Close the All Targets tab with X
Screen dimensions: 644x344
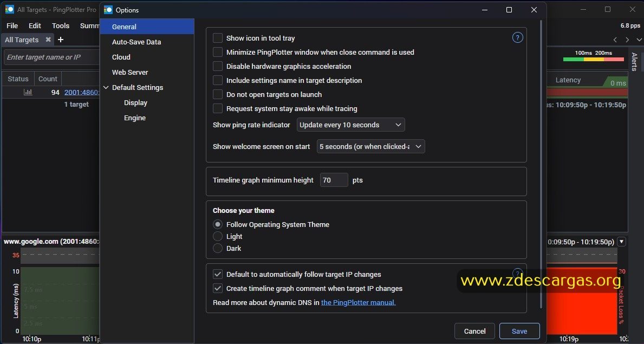tap(48, 40)
